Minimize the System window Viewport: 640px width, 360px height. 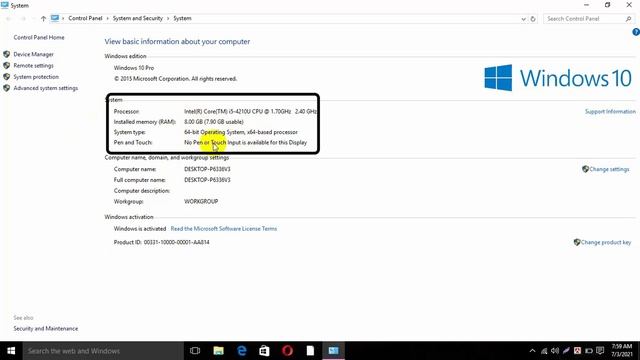tap(587, 5)
